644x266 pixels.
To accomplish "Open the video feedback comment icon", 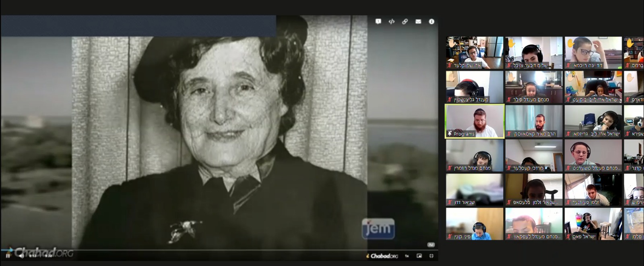I will point(378,22).
